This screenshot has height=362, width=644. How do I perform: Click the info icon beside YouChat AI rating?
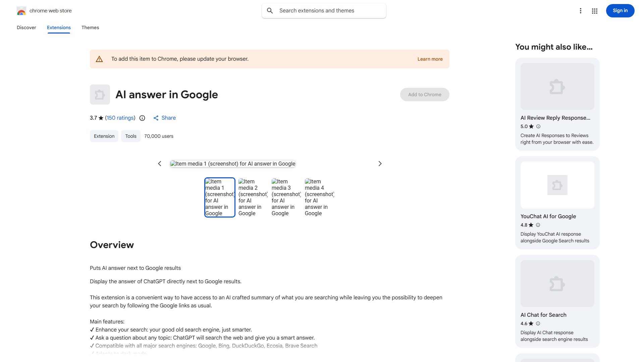point(538,225)
